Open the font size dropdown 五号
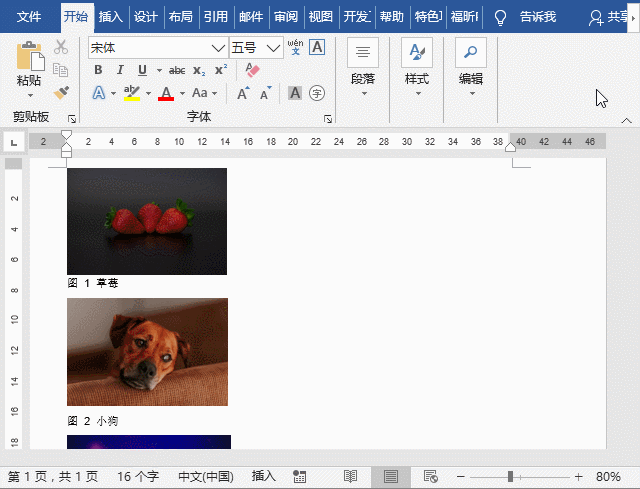 274,48
